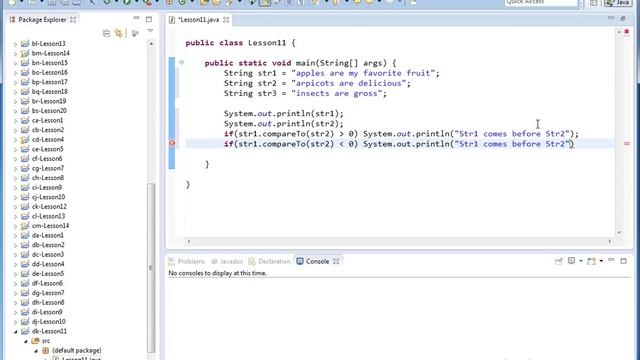Select the dj-Lesson10 project
This screenshot has height=360, width=640.
coord(49,322)
